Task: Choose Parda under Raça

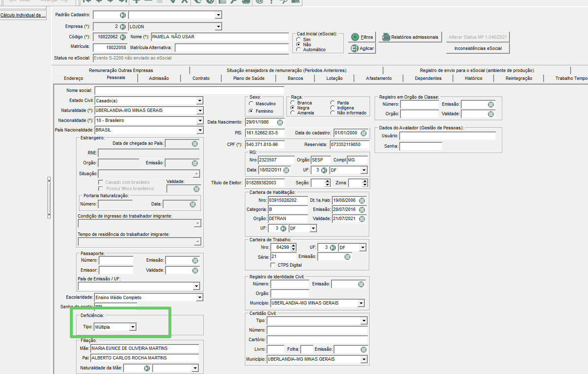Action: click(333, 103)
